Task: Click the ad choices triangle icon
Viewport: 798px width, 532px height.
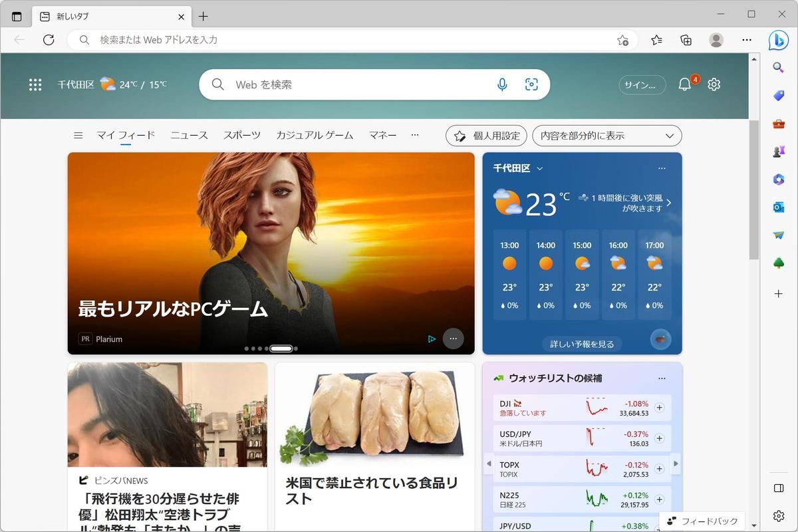Action: coord(432,338)
